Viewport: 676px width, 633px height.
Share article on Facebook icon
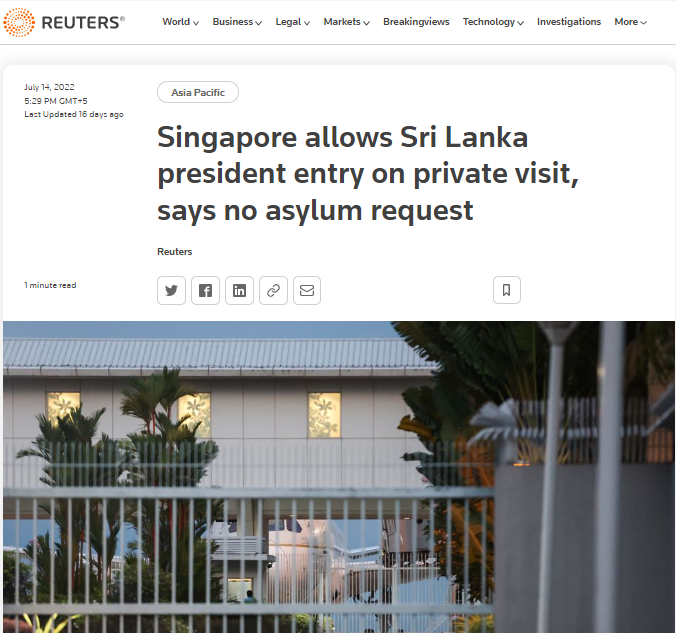[205, 290]
